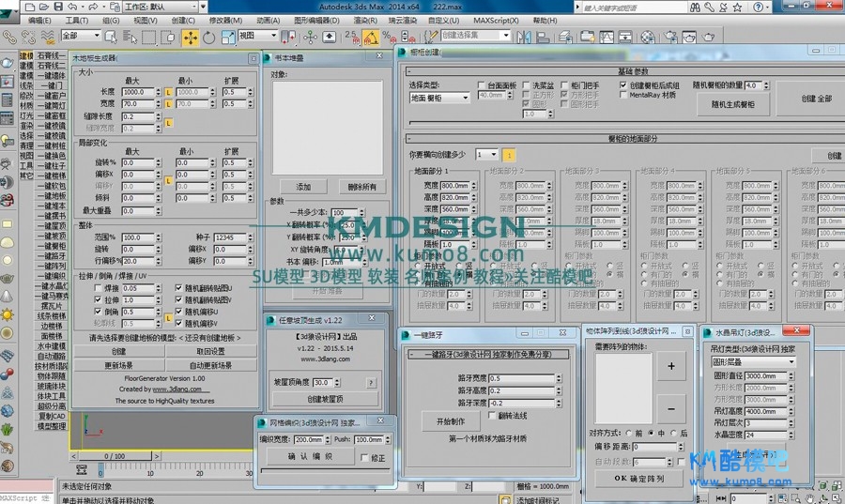Viewport: 845px width, 504px height.
Task: Open the 修改器(M) menu
Action: (225, 20)
